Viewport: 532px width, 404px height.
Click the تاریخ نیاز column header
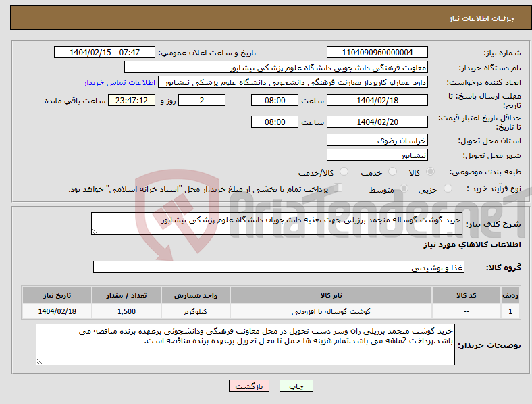[x=57, y=295]
